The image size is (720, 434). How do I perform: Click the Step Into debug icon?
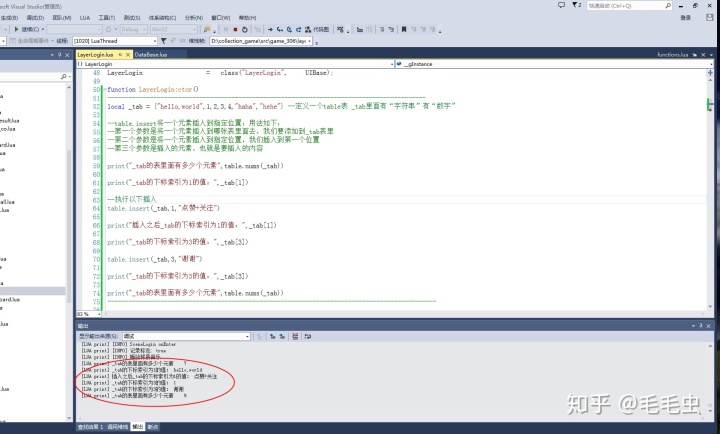[280, 29]
